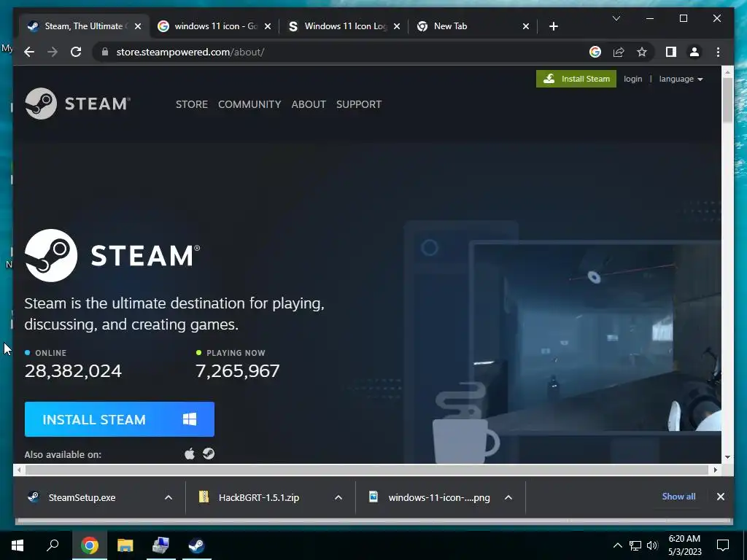Click the network tray icon
The image size is (747, 560).
(x=635, y=545)
